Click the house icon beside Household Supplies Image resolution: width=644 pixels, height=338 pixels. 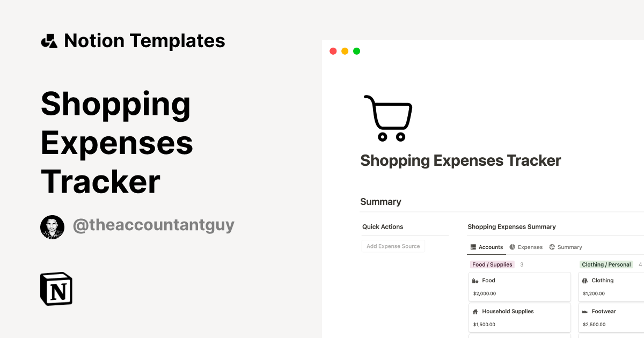pos(474,311)
